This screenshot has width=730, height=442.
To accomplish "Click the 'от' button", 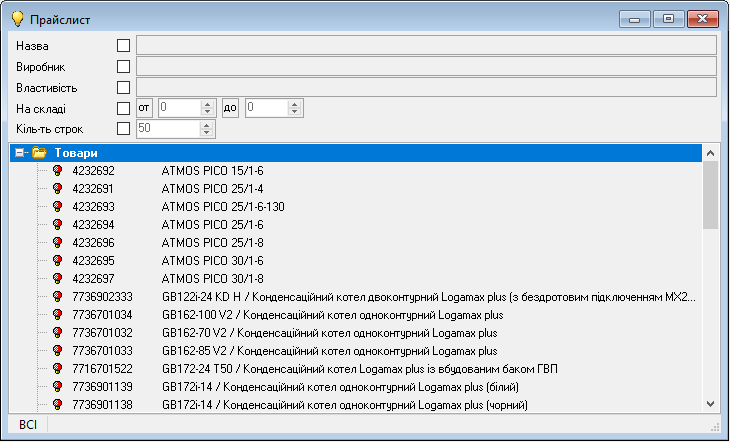I will (x=144, y=108).
